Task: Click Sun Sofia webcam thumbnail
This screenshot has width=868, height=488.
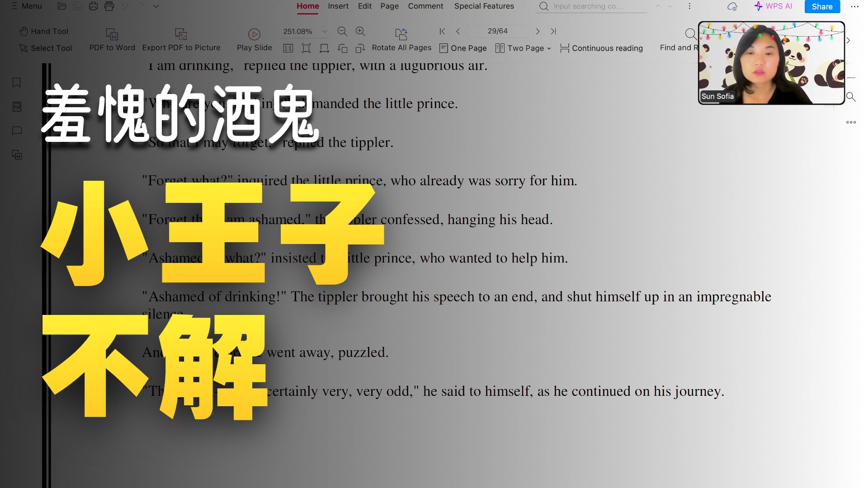Action: pyautogui.click(x=771, y=63)
